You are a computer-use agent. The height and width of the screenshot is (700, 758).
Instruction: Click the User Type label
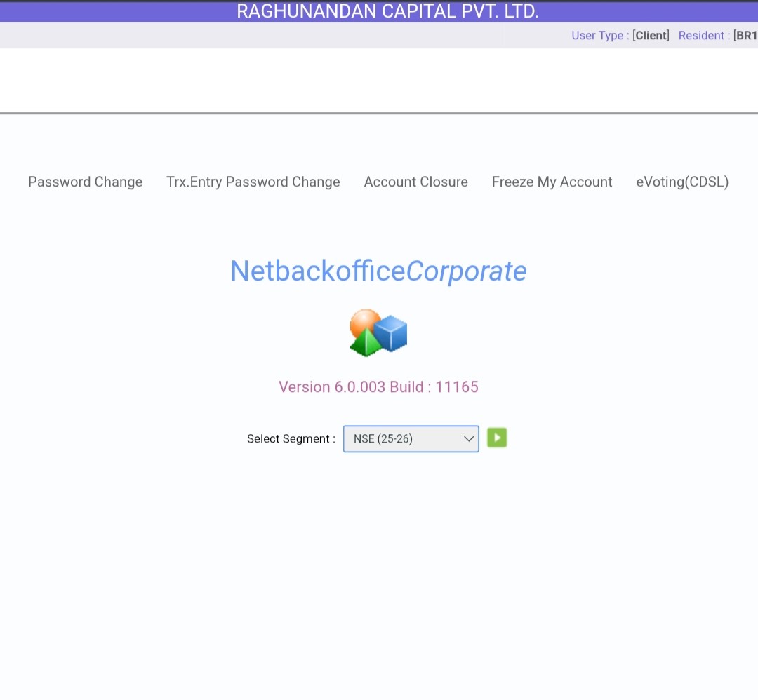click(x=600, y=36)
